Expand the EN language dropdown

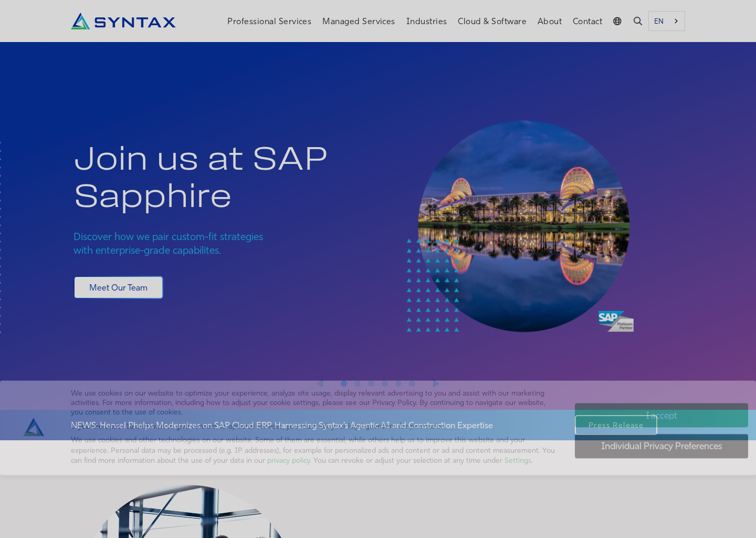(667, 21)
